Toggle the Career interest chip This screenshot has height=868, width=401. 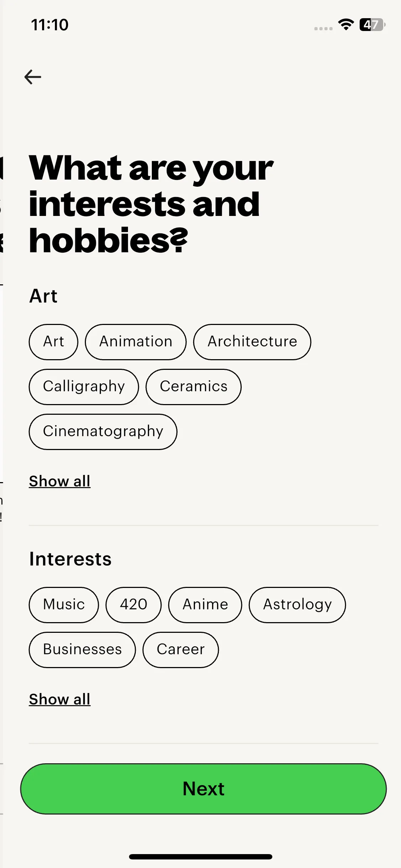[x=180, y=650]
